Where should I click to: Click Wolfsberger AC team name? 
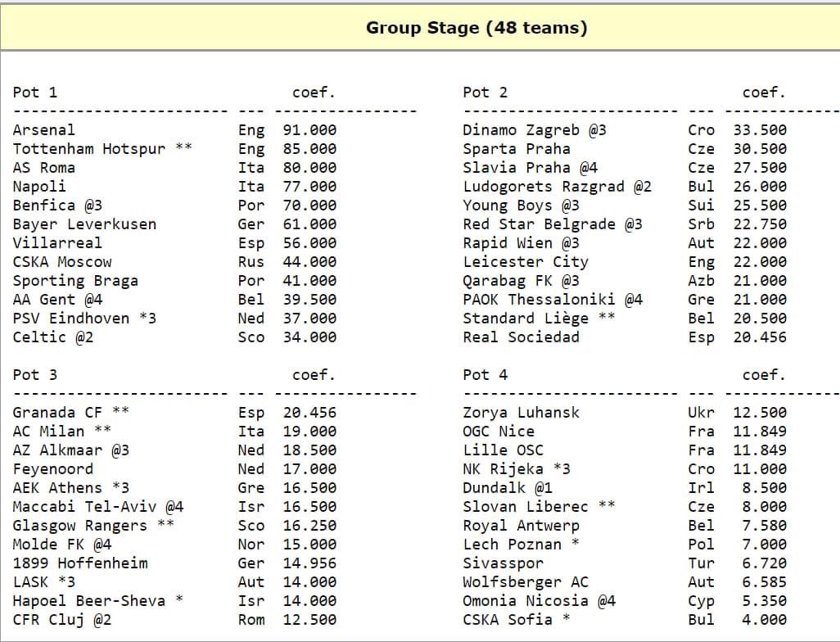tap(525, 582)
